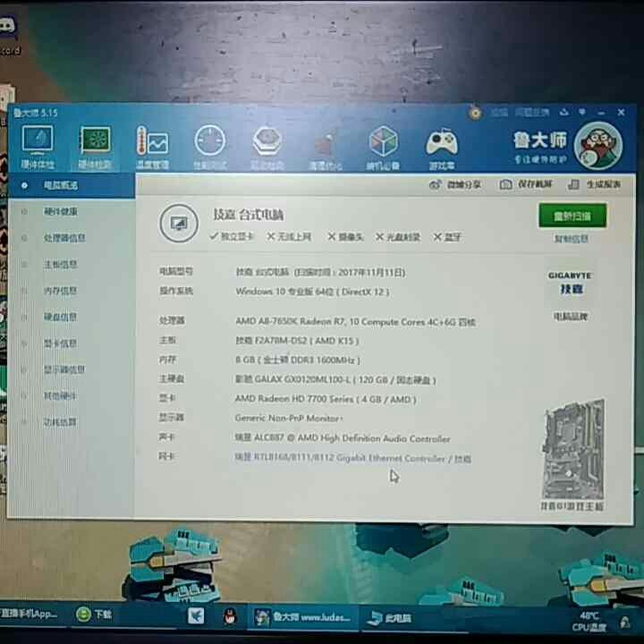The image size is (644, 644).
Task: Click the green 重新扫描 button
Action: [x=572, y=216]
